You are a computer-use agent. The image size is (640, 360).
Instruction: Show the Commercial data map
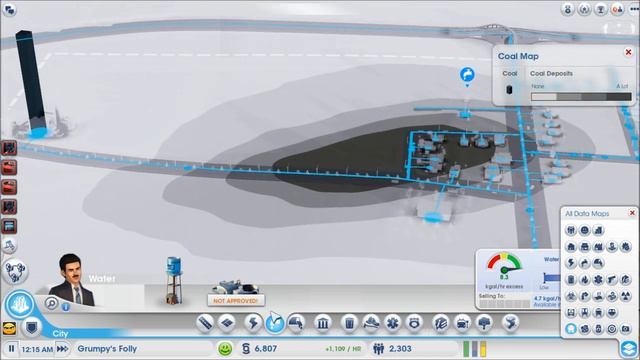pos(584,247)
